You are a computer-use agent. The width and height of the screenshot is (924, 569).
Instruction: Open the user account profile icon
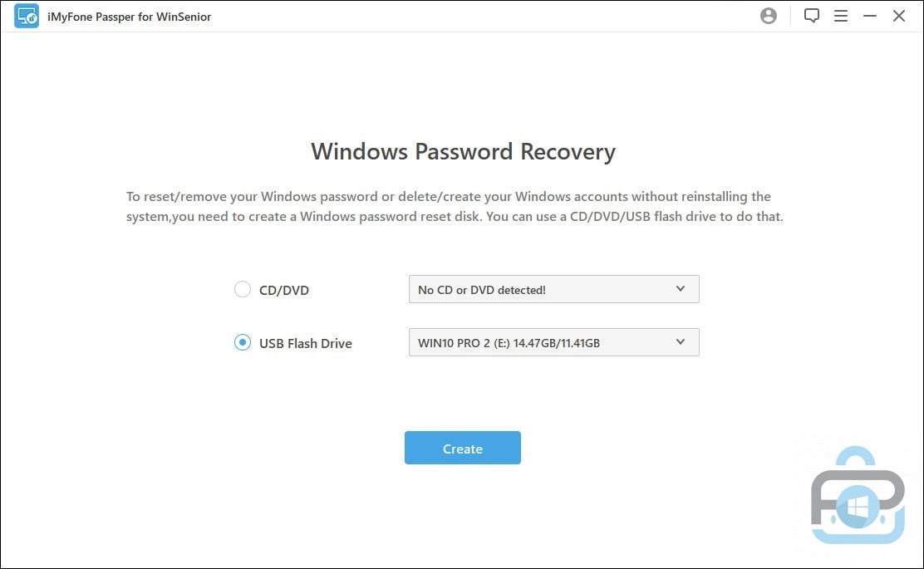point(769,16)
